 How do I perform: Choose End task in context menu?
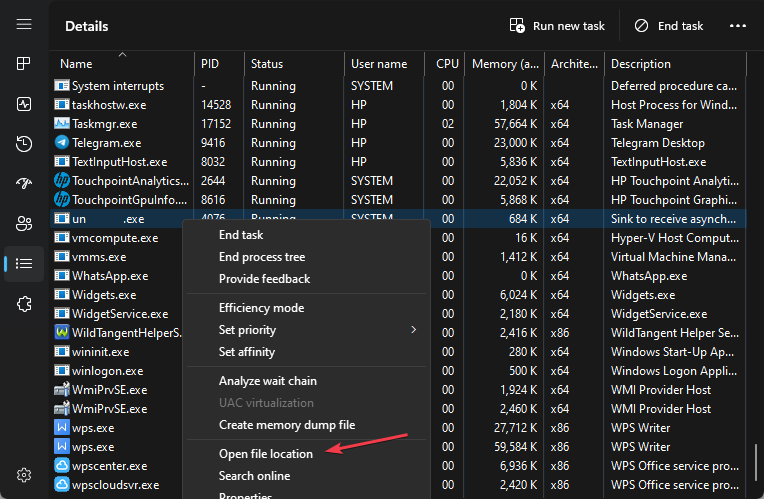241,235
